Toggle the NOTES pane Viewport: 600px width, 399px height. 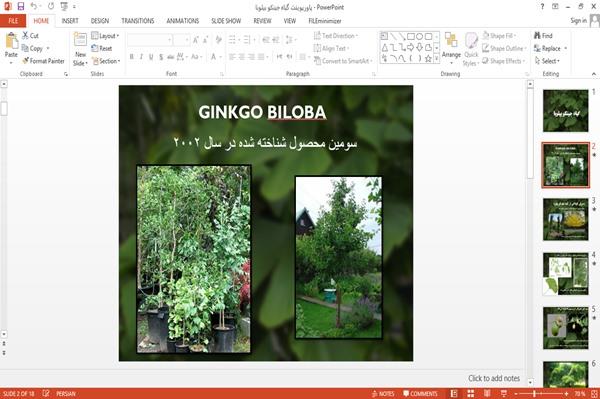tap(383, 394)
